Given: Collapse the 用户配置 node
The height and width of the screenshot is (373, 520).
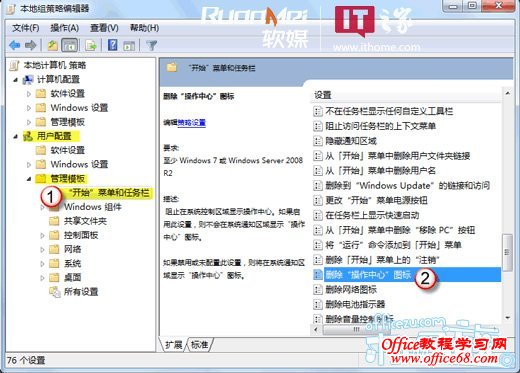Looking at the screenshot, I should [15, 136].
